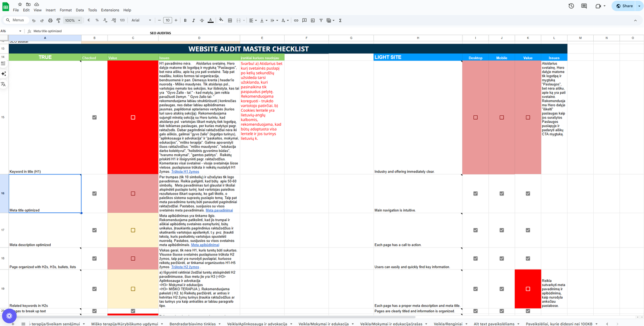
Task: Tick the Value checkbox in Keyword in title row
Action: 133,117
